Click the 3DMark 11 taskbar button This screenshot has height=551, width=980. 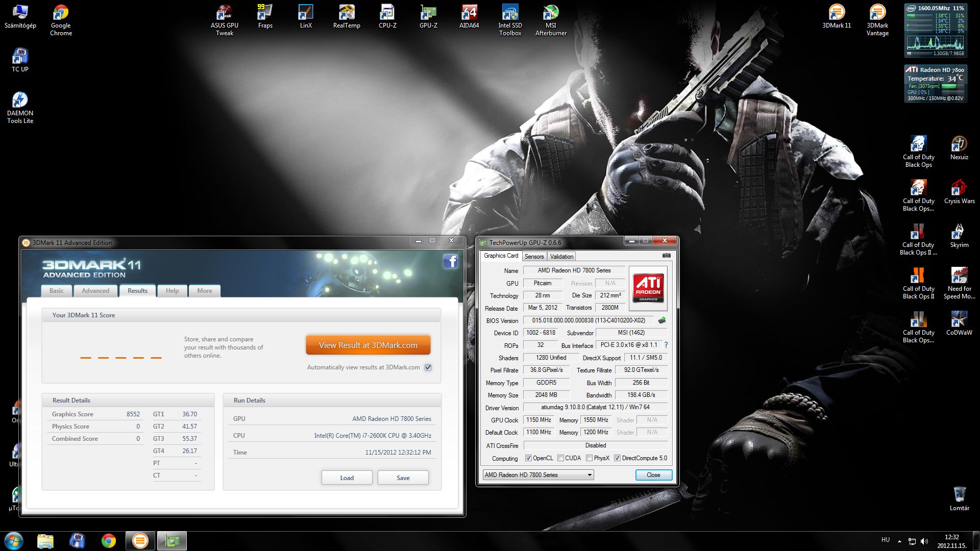pyautogui.click(x=140, y=541)
